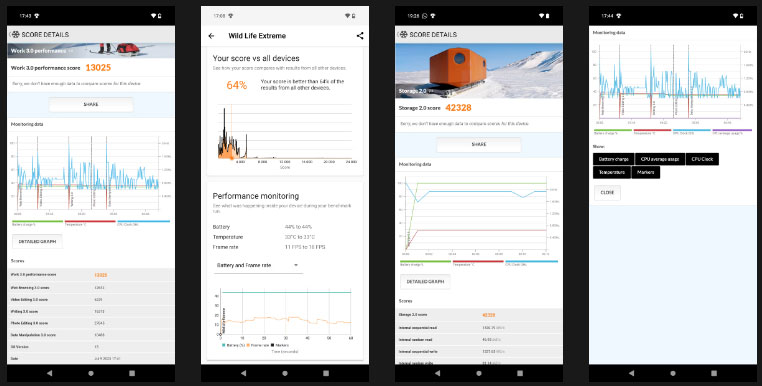
Task: Tap the Photo Editing 3.0 score row
Action: (91, 323)
